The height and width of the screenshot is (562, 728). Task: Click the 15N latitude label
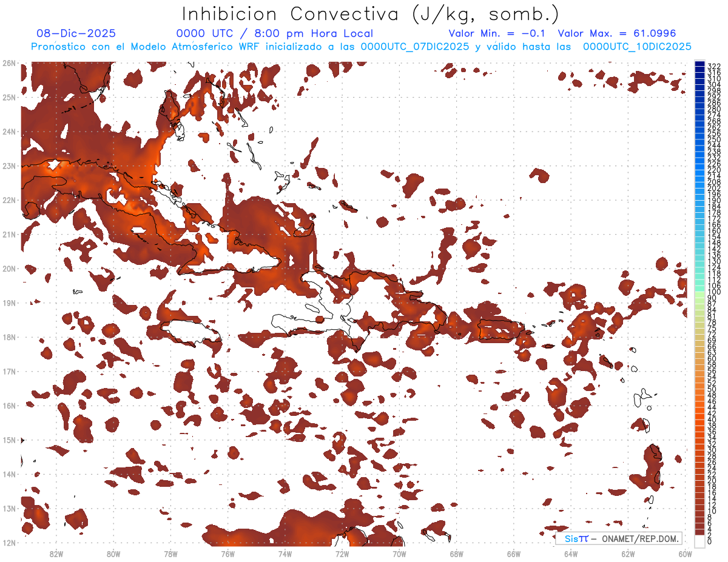tap(9, 440)
